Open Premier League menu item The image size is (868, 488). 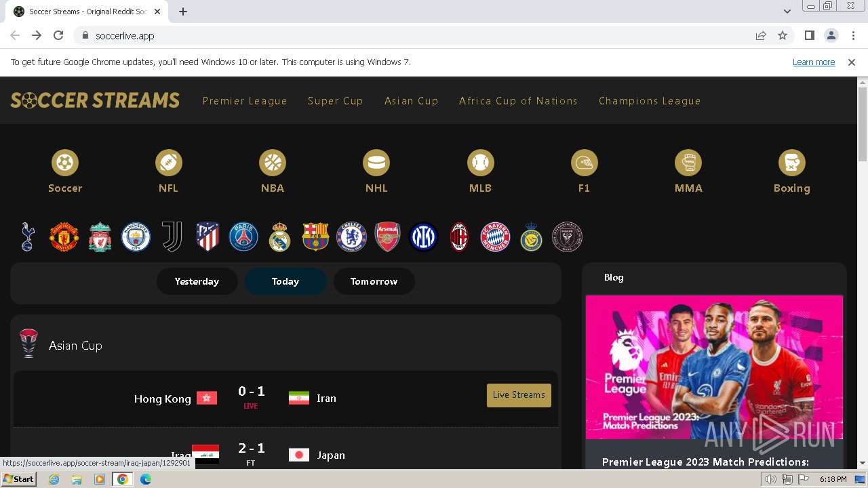point(245,101)
